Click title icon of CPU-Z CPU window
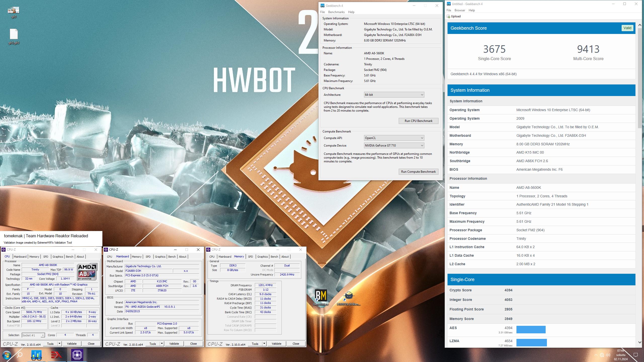 coord(4,250)
